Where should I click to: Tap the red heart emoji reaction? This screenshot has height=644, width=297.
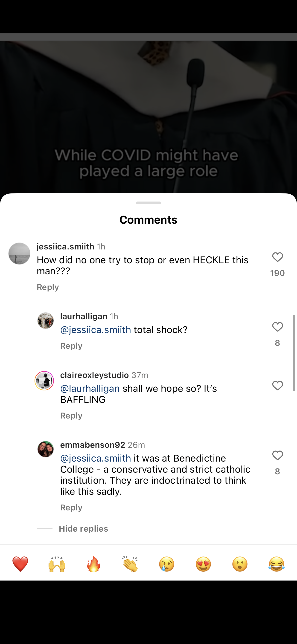20,564
